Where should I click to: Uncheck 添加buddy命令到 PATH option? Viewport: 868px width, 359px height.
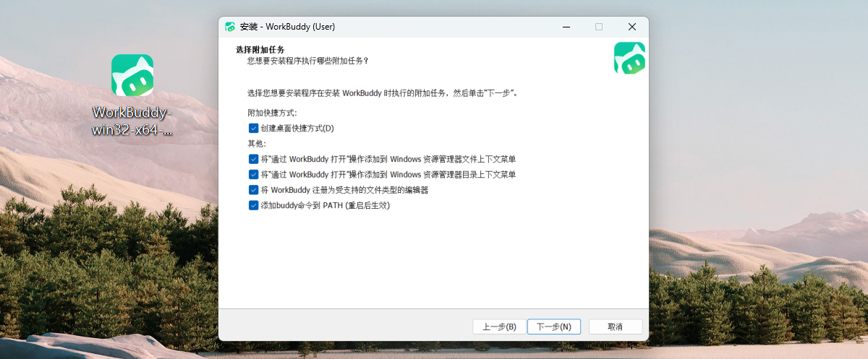pyautogui.click(x=253, y=205)
